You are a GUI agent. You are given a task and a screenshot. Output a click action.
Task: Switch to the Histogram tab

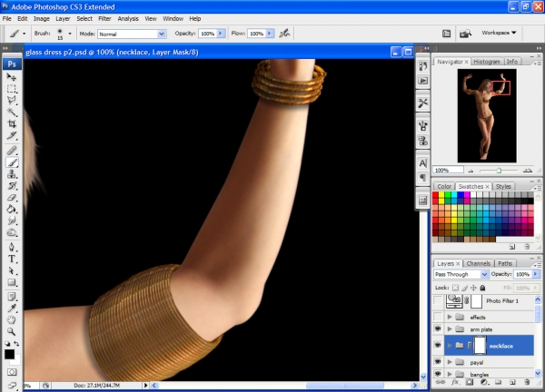(487, 62)
